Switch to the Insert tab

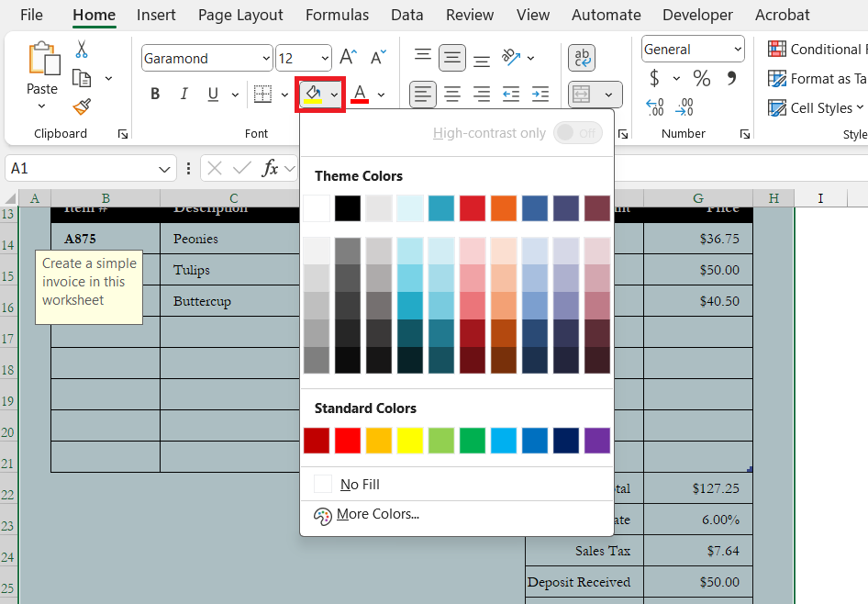[x=156, y=15]
